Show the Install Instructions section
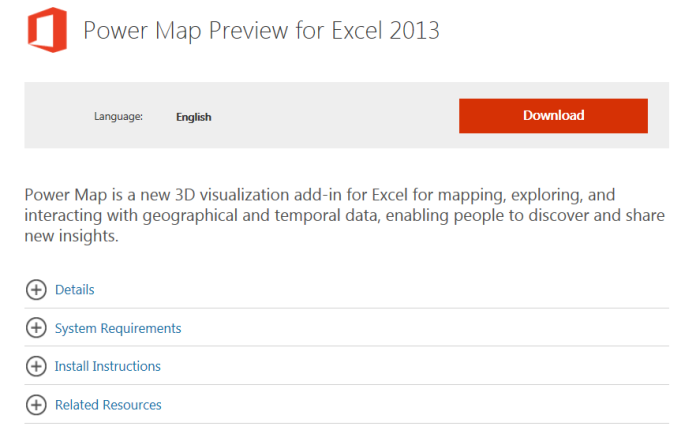 pyautogui.click(x=107, y=367)
